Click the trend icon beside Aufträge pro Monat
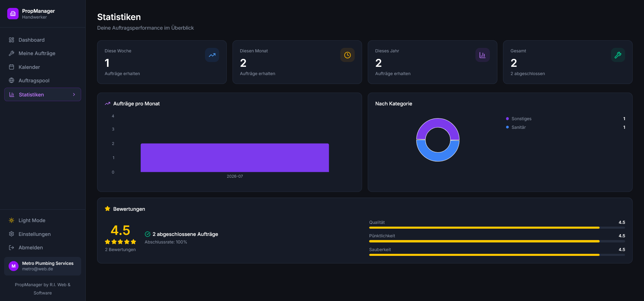 click(107, 103)
